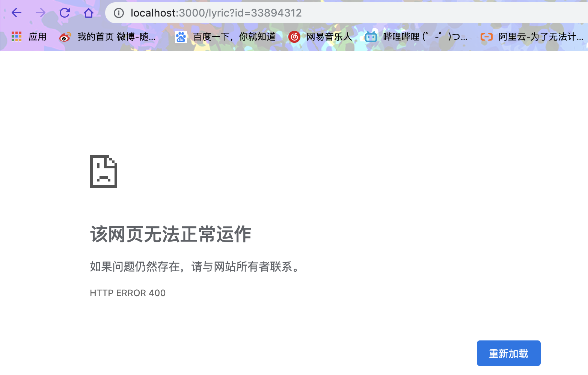This screenshot has width=588, height=375.
Task: Select the HTTP ERROR 400 error text
Action: (127, 293)
